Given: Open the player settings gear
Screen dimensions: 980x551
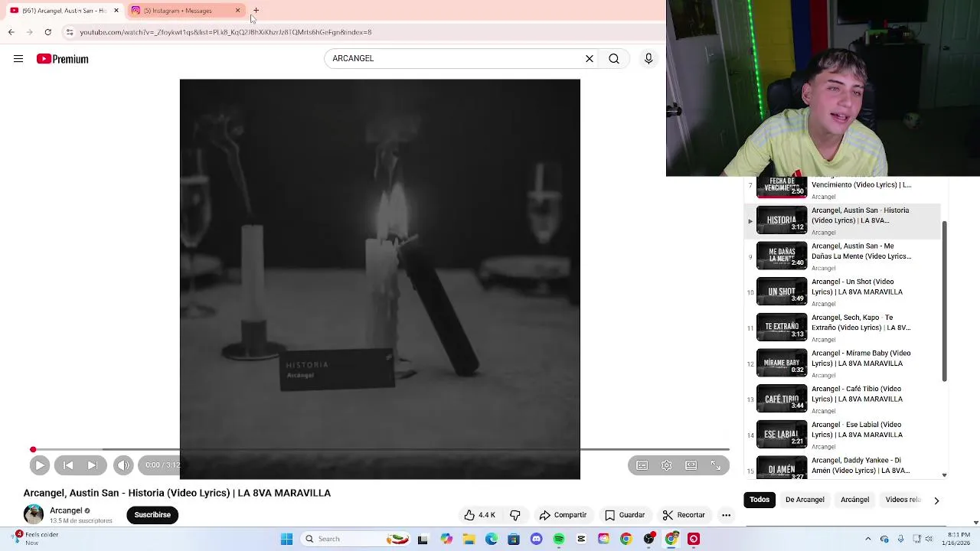Looking at the screenshot, I should 667,465.
